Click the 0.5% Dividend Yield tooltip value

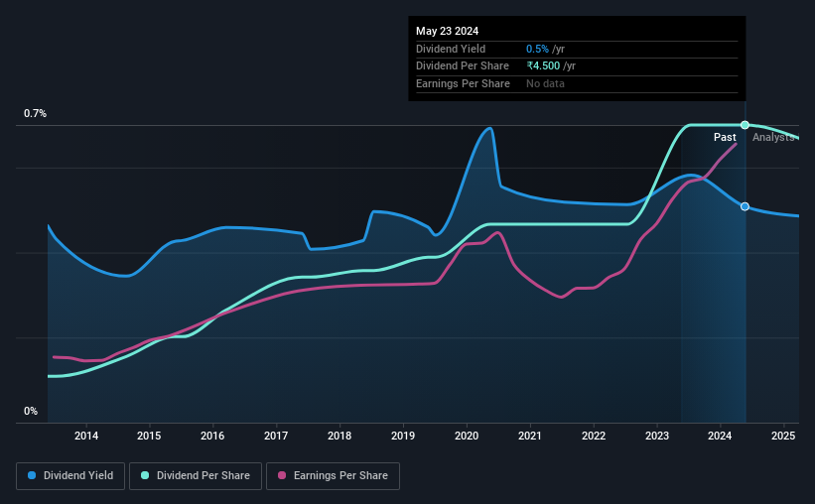(x=537, y=49)
